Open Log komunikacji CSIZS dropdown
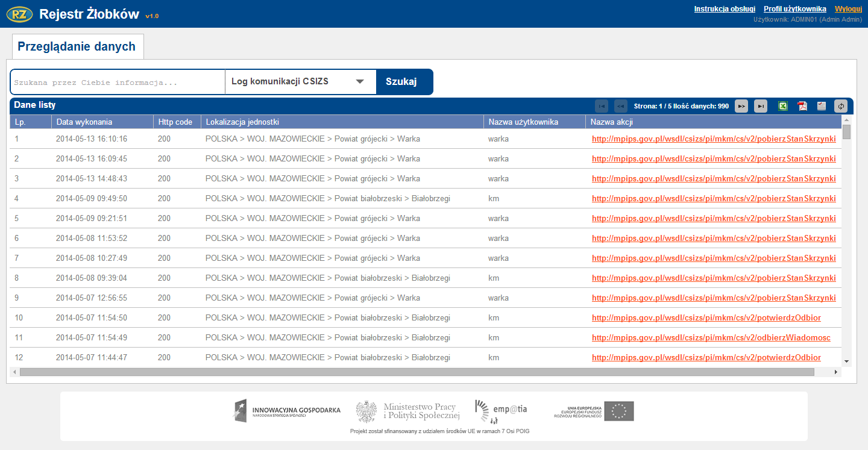Image resolution: width=868 pixels, height=450 pixels. pos(300,81)
